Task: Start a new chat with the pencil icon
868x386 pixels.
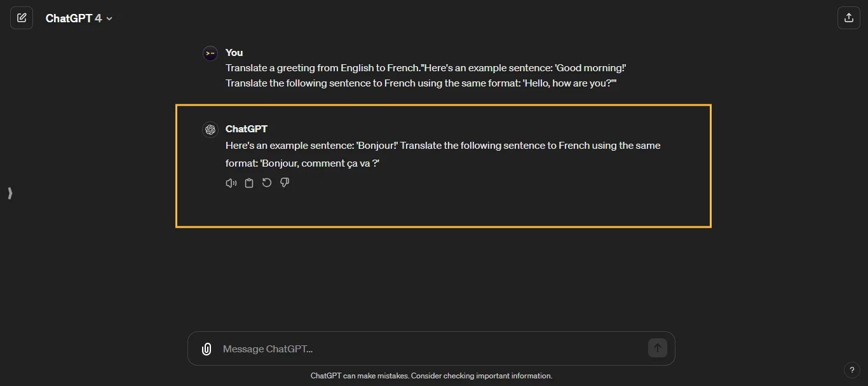Action: (x=21, y=18)
